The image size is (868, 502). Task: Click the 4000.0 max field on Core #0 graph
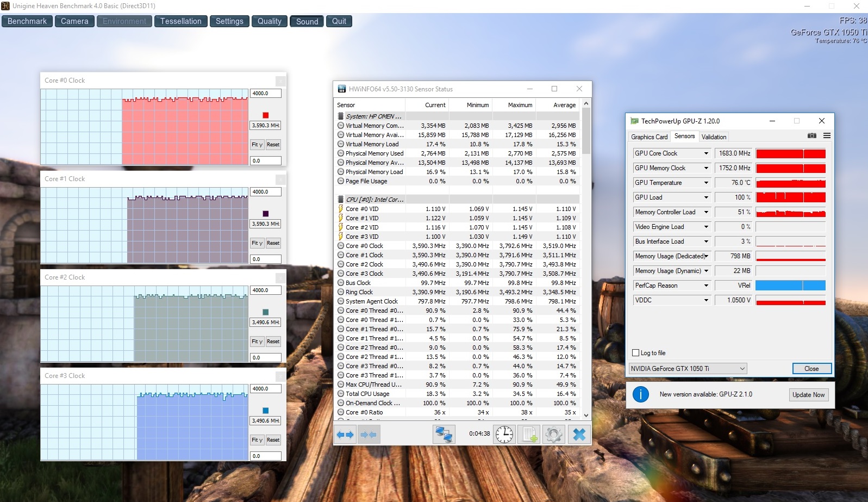click(266, 94)
